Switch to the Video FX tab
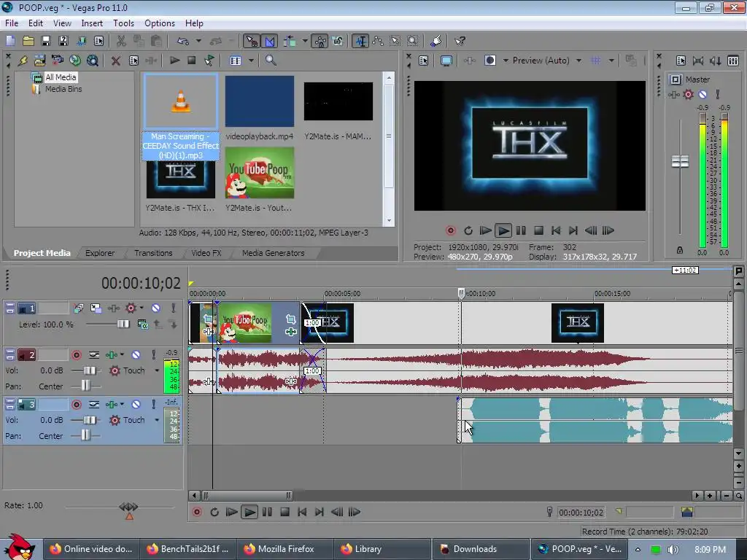This screenshot has width=747, height=560. [x=206, y=253]
